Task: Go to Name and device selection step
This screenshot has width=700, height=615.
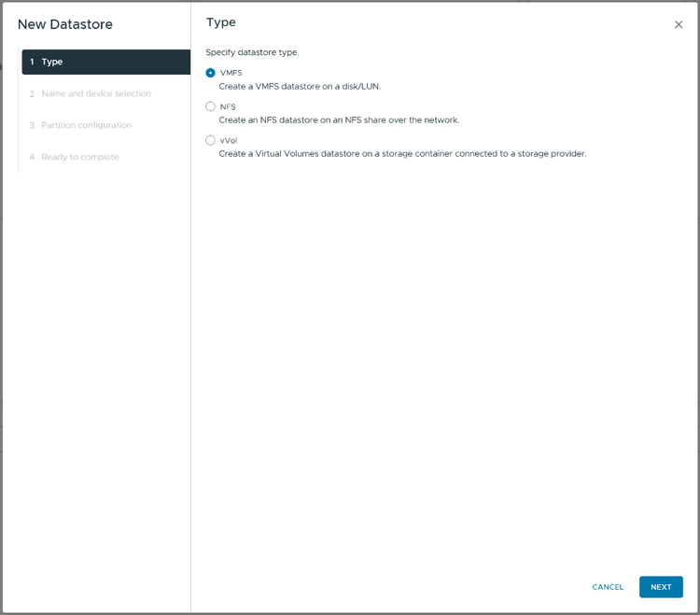Action: coord(96,93)
